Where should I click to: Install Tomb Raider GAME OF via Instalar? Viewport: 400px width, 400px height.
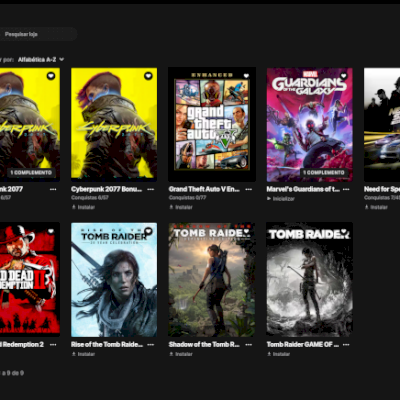(x=279, y=354)
